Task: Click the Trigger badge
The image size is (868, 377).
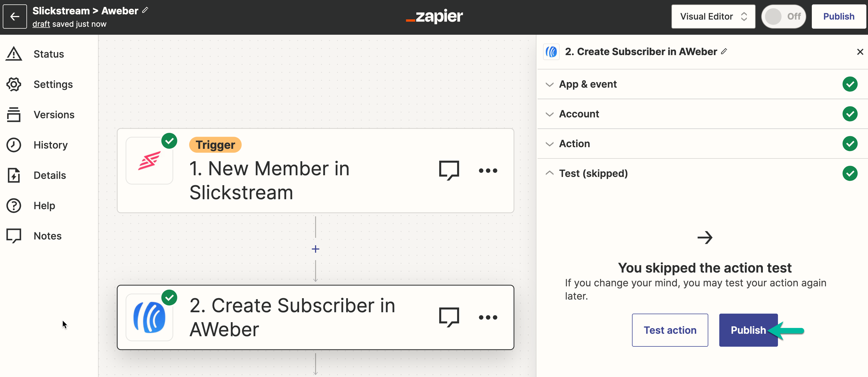Action: tap(215, 145)
